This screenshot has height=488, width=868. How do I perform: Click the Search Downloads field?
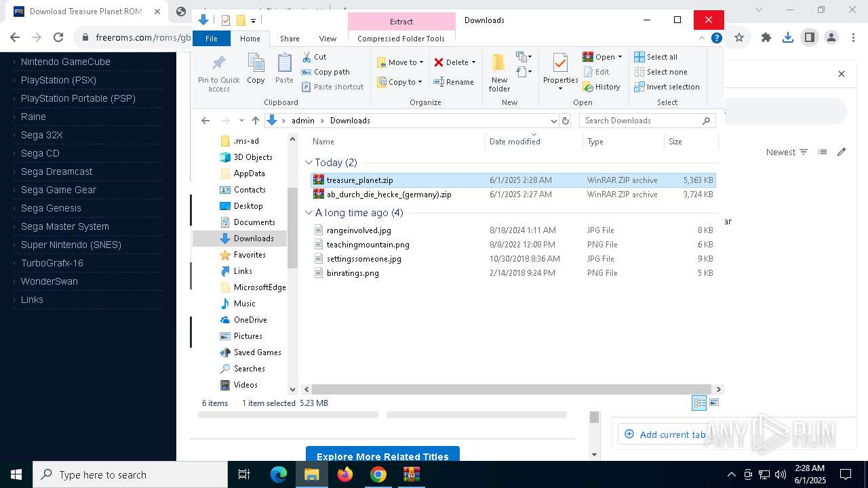pyautogui.click(x=648, y=121)
